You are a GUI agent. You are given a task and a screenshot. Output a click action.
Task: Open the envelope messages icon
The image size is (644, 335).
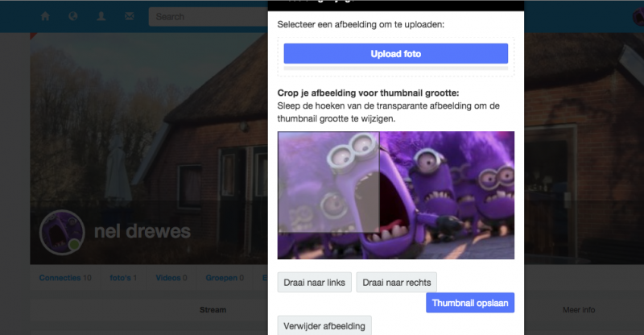coord(130,16)
